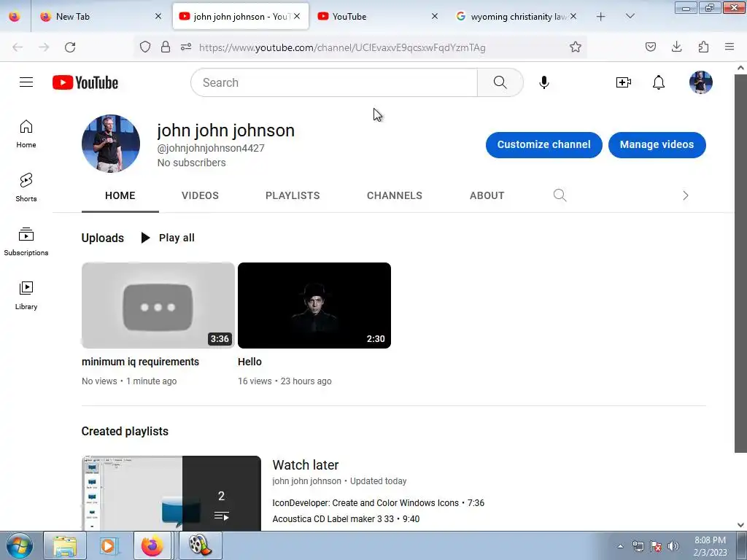Screen dimensions: 747x560
Task: Click the search magnifier button
Action: click(x=500, y=82)
